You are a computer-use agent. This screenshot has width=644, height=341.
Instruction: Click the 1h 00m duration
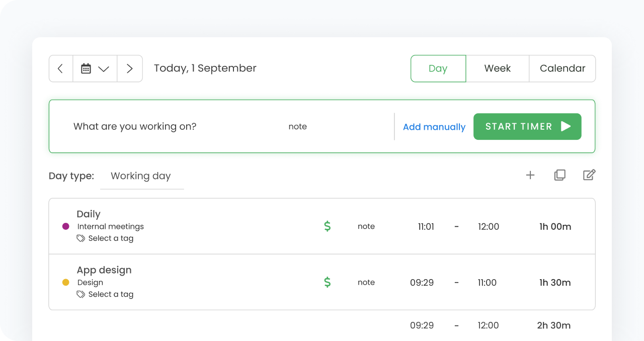coord(555,227)
